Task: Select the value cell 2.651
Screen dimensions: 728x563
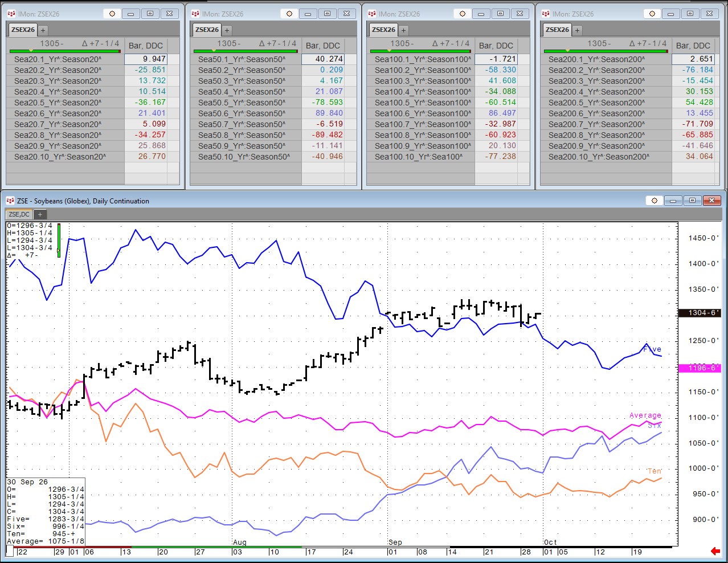Action: [x=693, y=59]
